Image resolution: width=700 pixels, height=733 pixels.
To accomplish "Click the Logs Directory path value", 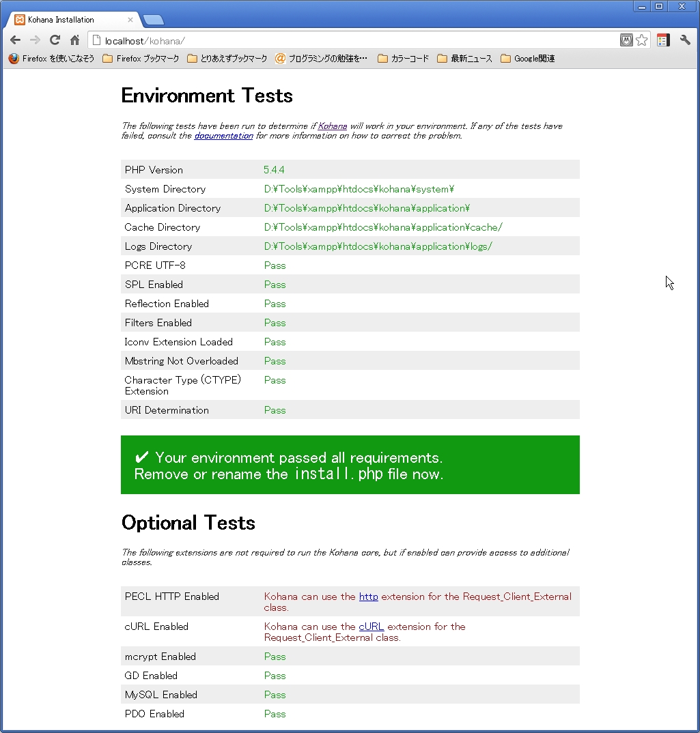I will point(378,246).
